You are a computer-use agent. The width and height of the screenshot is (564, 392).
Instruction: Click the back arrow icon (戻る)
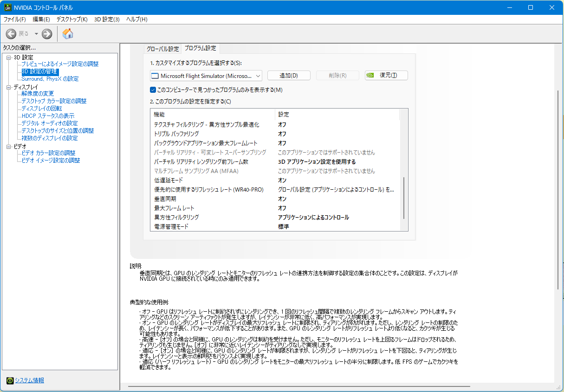point(11,33)
